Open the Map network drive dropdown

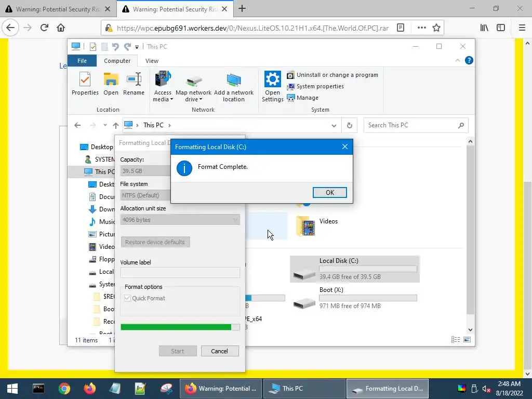point(193,87)
